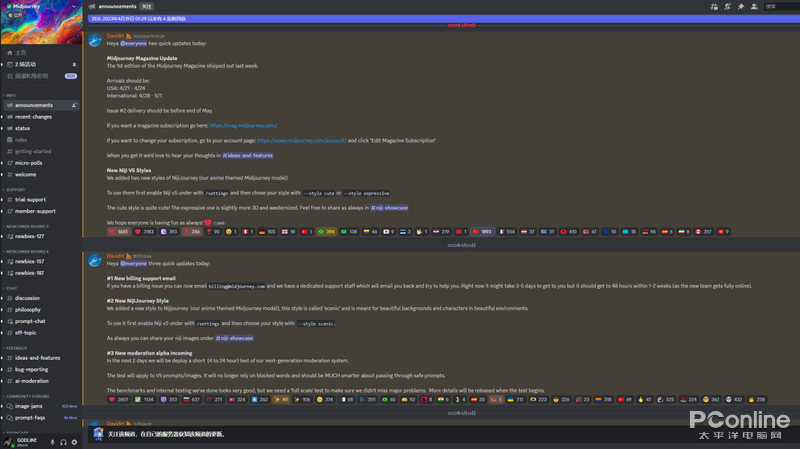This screenshot has height=449, width=800.
Task: Click the rules channel checkbox icon
Action: pyautogui.click(x=10, y=140)
